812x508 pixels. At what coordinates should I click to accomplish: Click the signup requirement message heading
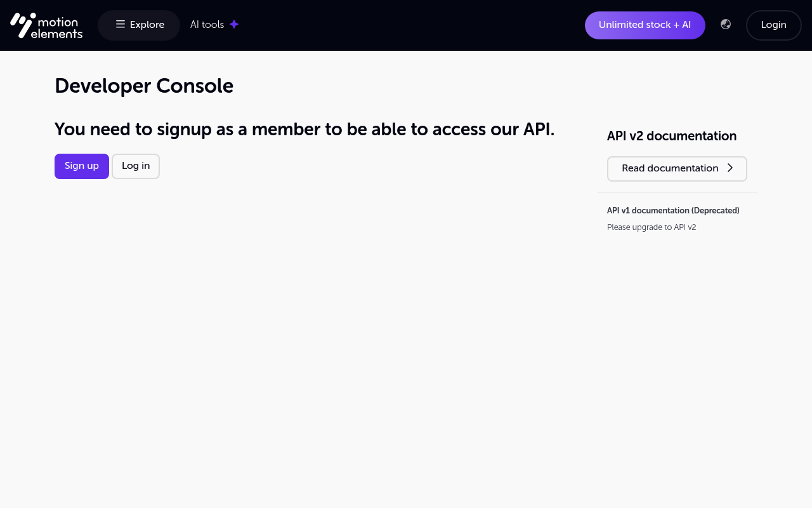click(x=304, y=130)
